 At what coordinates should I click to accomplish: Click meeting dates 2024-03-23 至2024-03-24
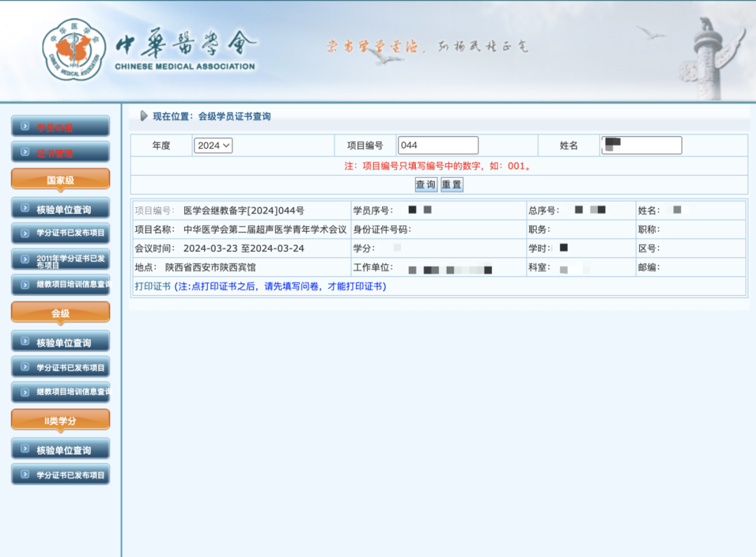click(244, 248)
